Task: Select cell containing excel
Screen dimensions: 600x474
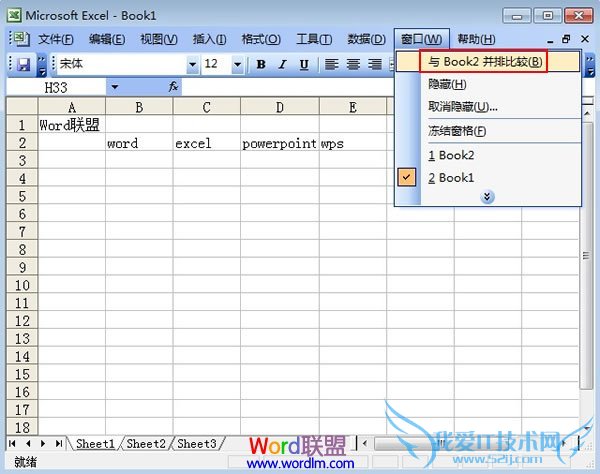Action: tap(207, 143)
